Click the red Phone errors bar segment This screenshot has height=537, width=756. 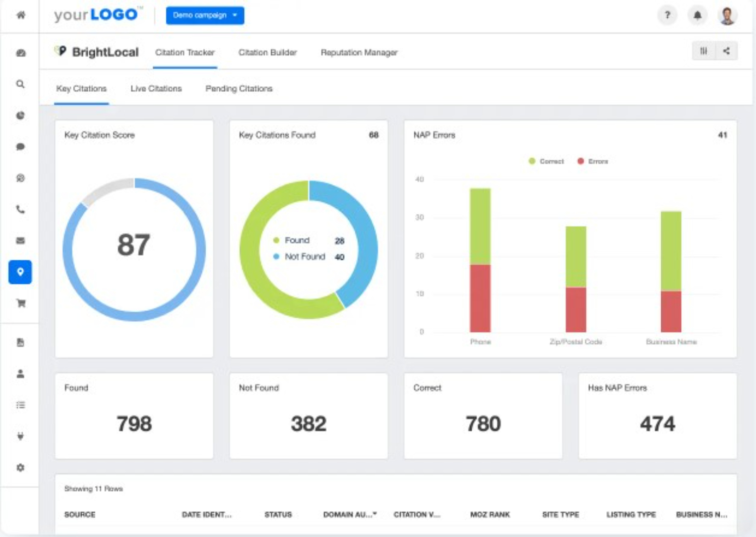480,297
